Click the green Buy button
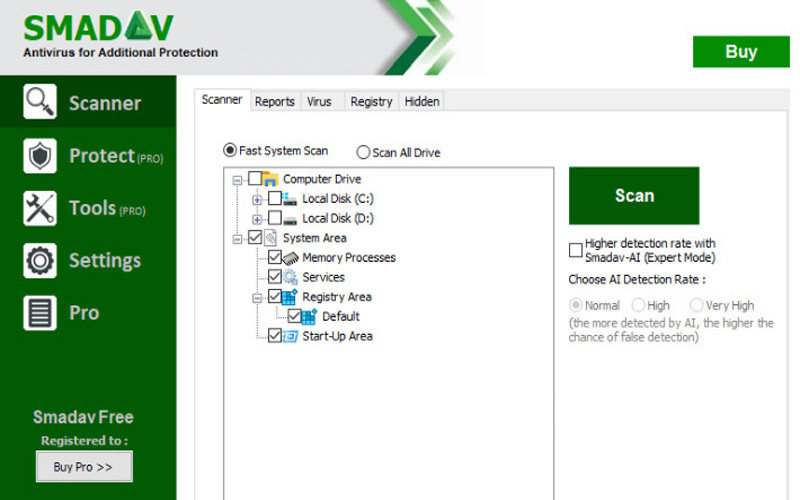This screenshot has height=500, width=800. point(741,52)
